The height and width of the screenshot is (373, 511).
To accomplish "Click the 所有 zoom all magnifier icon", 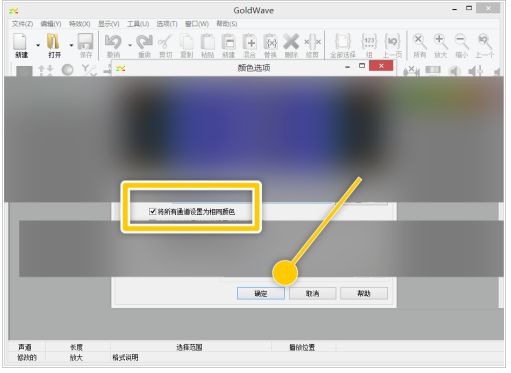I will pos(419,42).
